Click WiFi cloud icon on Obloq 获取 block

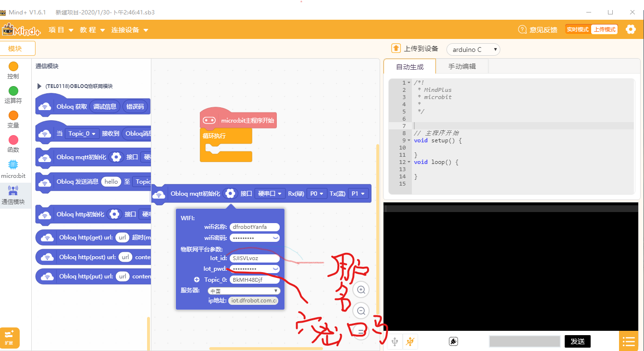(45, 106)
